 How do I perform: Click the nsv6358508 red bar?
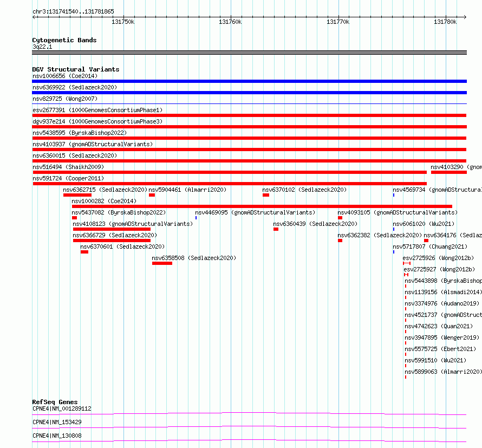(162, 263)
